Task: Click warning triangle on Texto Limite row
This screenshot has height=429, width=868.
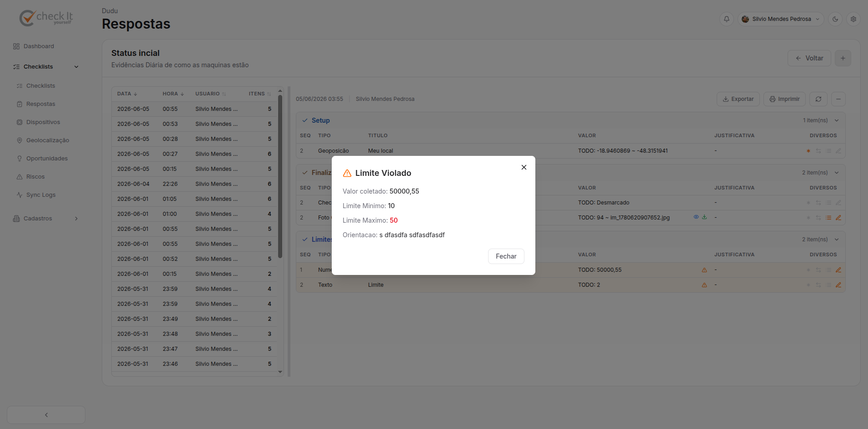Action: tap(704, 285)
